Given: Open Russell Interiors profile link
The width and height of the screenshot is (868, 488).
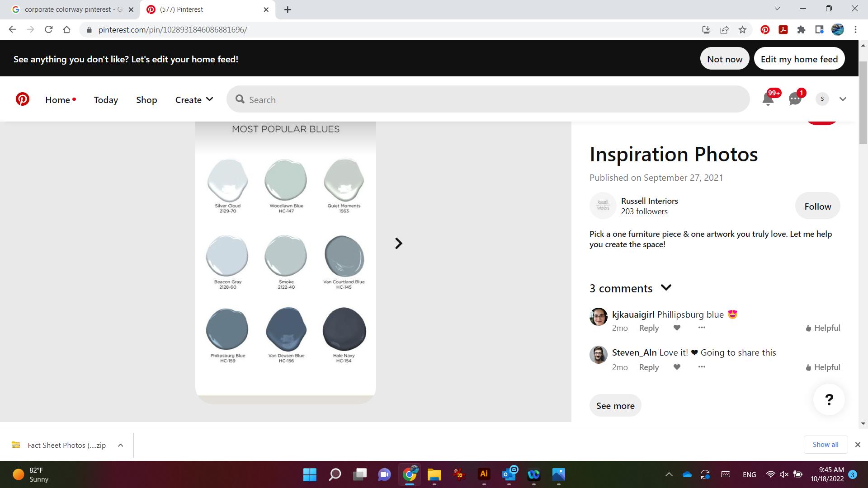Looking at the screenshot, I should pos(649,201).
